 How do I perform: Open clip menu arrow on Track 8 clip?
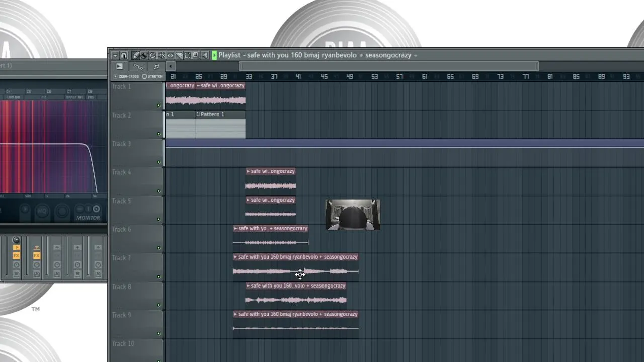coord(248,286)
